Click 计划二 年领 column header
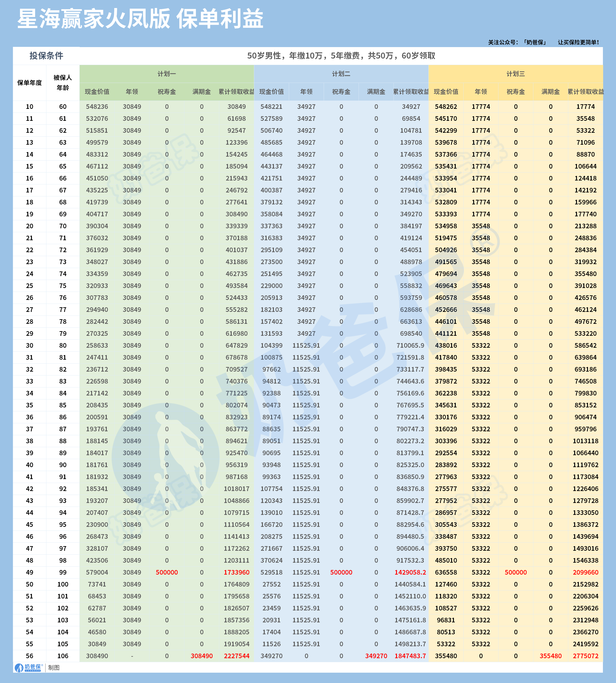Viewport: 616px width, 683px height. coord(306,92)
